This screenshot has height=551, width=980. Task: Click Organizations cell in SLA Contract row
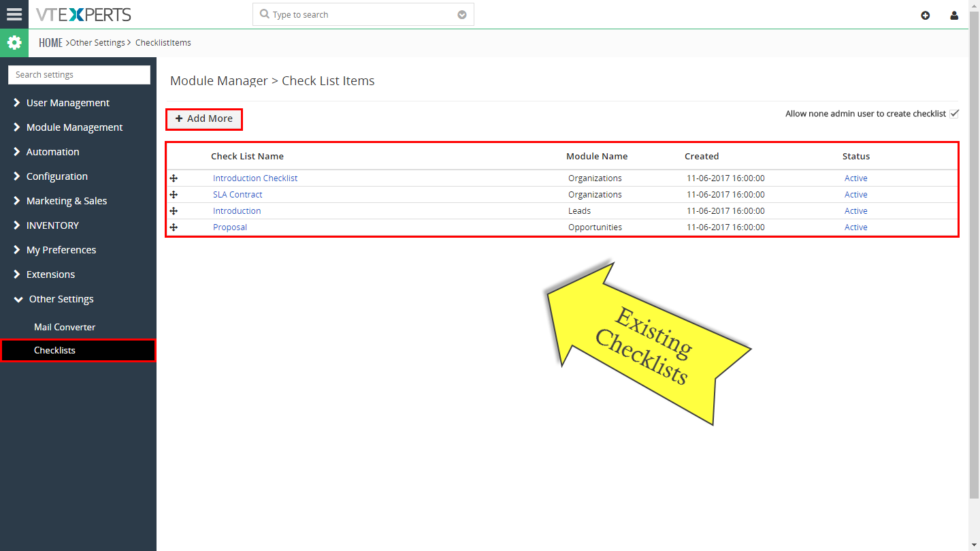595,194
